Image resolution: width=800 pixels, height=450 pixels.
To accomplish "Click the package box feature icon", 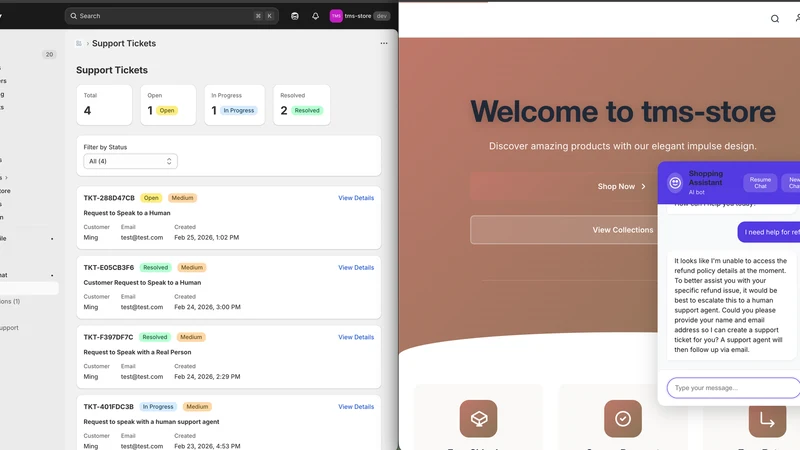I will pyautogui.click(x=478, y=418).
